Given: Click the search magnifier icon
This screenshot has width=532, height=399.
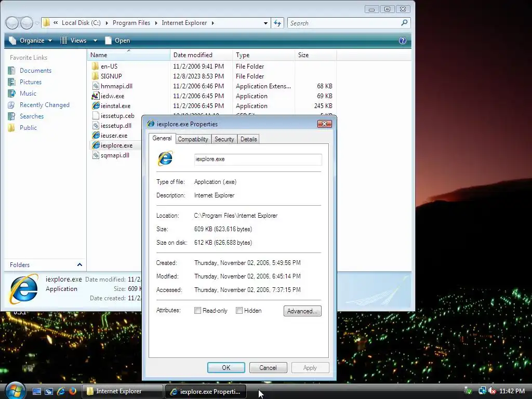Looking at the screenshot, I should pos(404,23).
